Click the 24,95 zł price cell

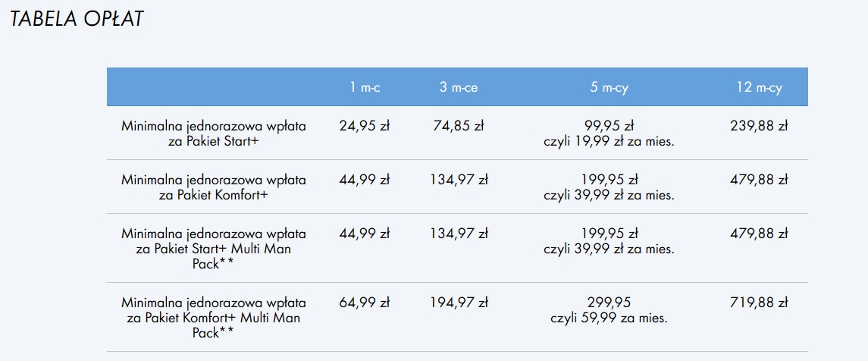[364, 126]
